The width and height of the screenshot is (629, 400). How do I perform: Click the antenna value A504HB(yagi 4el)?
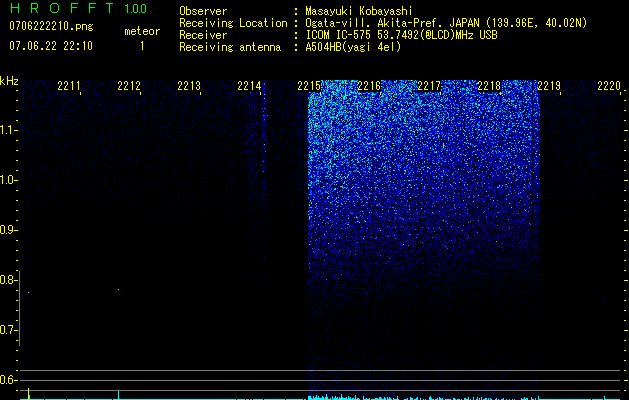[353, 47]
